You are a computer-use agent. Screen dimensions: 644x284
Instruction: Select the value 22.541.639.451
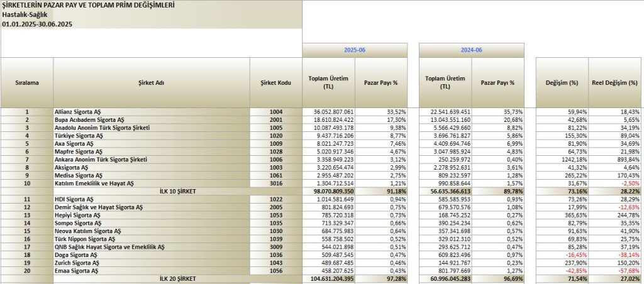(x=446, y=112)
